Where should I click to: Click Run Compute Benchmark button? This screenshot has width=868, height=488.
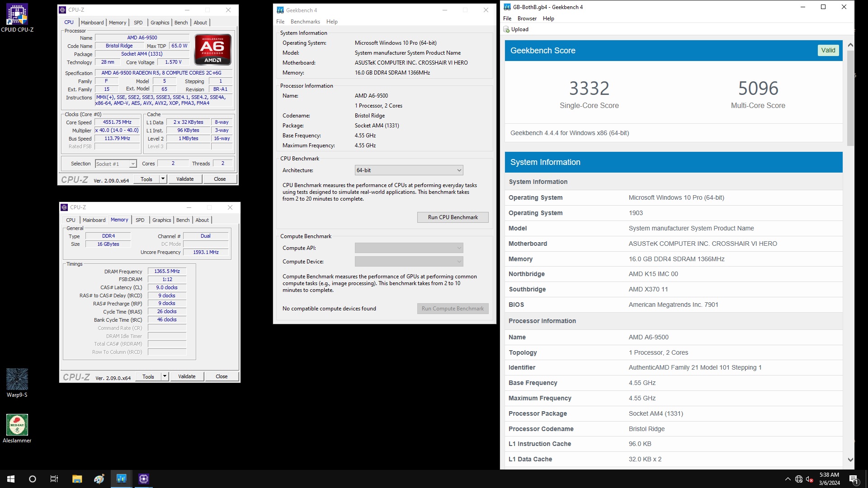(x=453, y=309)
